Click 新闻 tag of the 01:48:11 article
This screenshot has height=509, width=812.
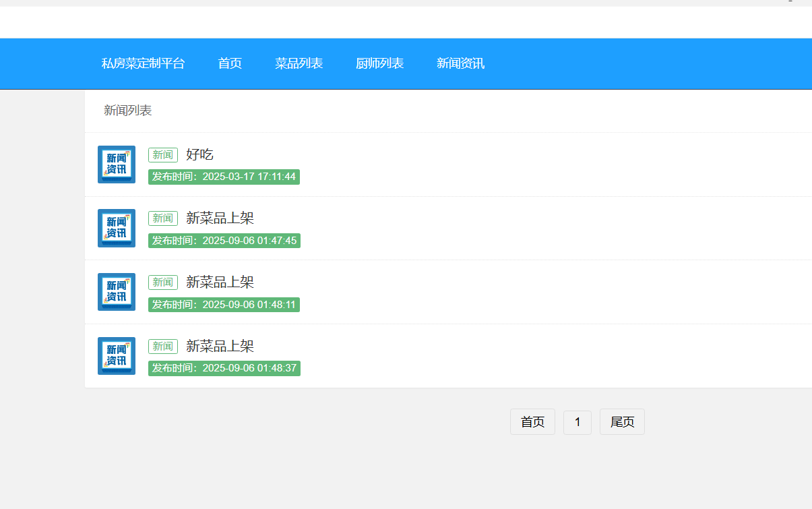pyautogui.click(x=162, y=282)
